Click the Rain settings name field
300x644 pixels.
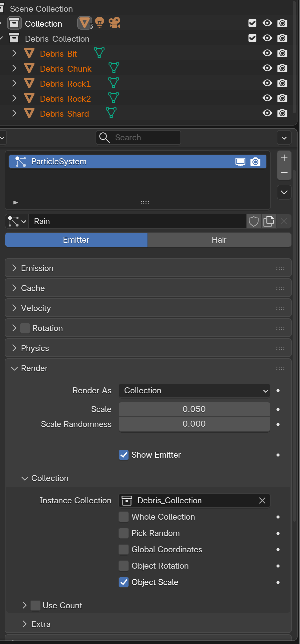point(137,221)
